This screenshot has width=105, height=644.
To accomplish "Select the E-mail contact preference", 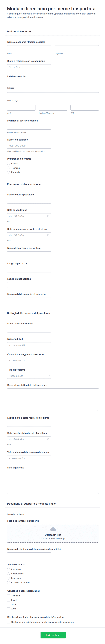I will click(x=8, y=164).
